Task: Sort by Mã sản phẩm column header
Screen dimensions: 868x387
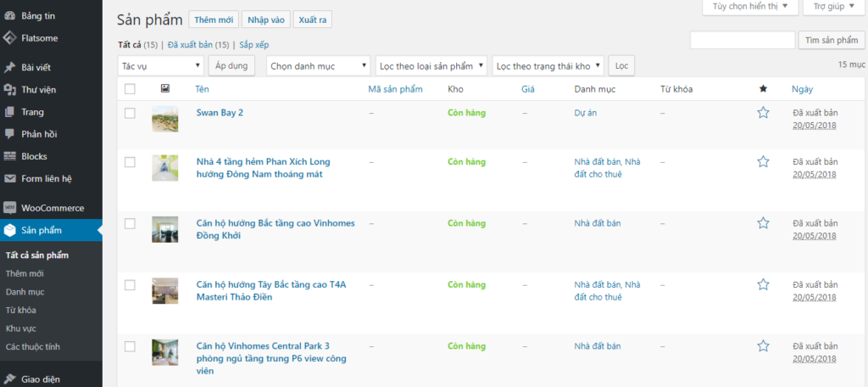Action: pyautogui.click(x=396, y=89)
